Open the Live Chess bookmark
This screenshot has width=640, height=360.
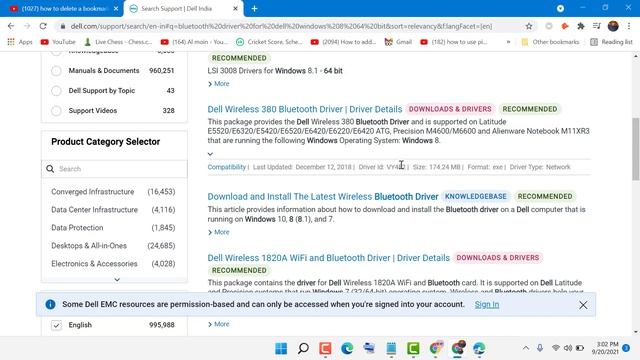pos(118,42)
